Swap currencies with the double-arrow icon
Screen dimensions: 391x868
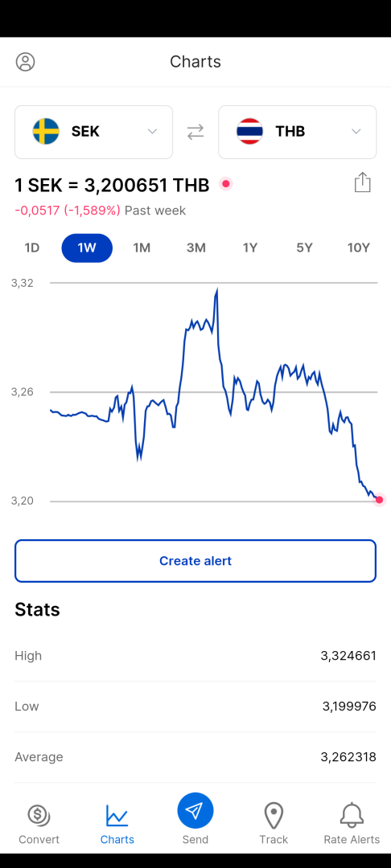click(195, 132)
